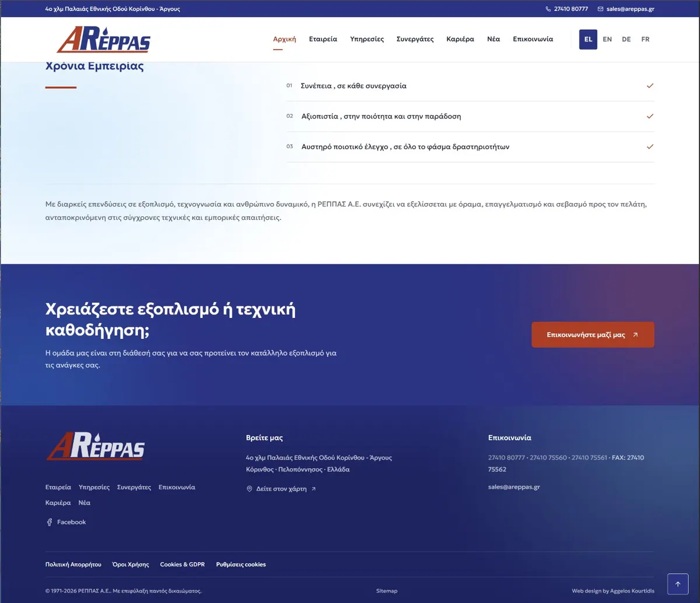Open the Συνεργάτες menu item in header
The image size is (700, 603).
click(x=415, y=39)
